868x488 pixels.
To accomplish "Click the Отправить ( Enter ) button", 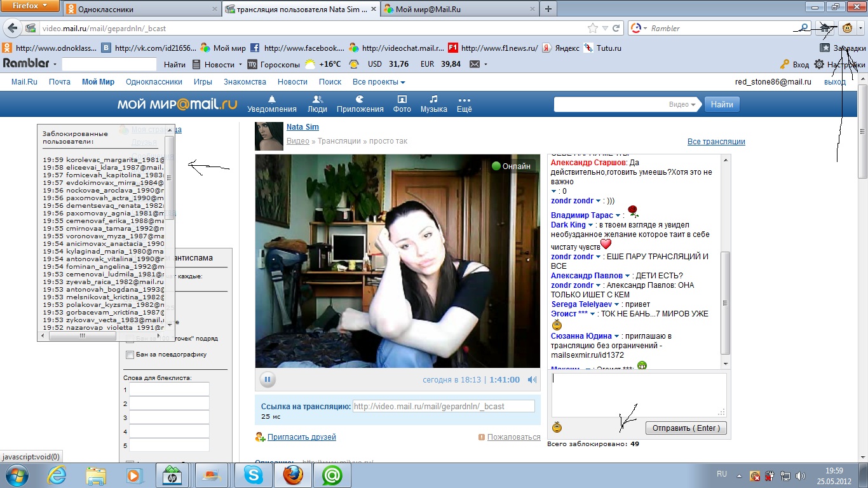I will 686,428.
